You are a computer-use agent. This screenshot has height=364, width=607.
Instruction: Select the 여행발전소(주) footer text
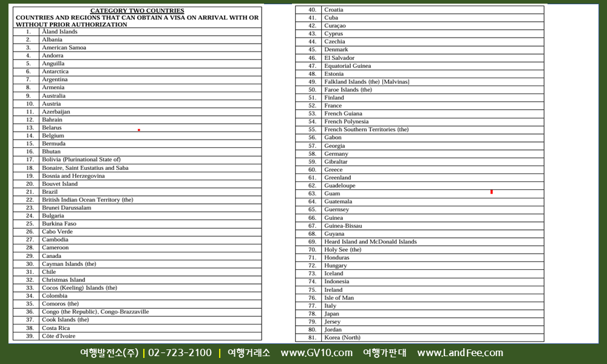click(109, 353)
